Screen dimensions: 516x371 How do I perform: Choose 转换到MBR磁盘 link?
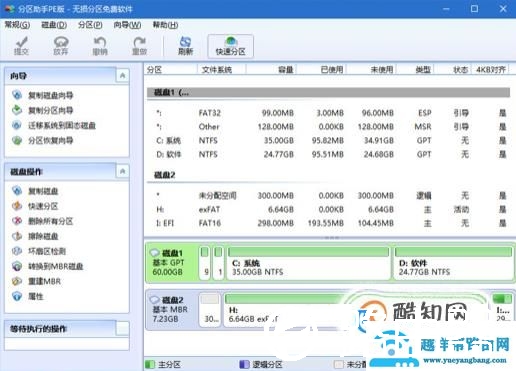coord(55,266)
